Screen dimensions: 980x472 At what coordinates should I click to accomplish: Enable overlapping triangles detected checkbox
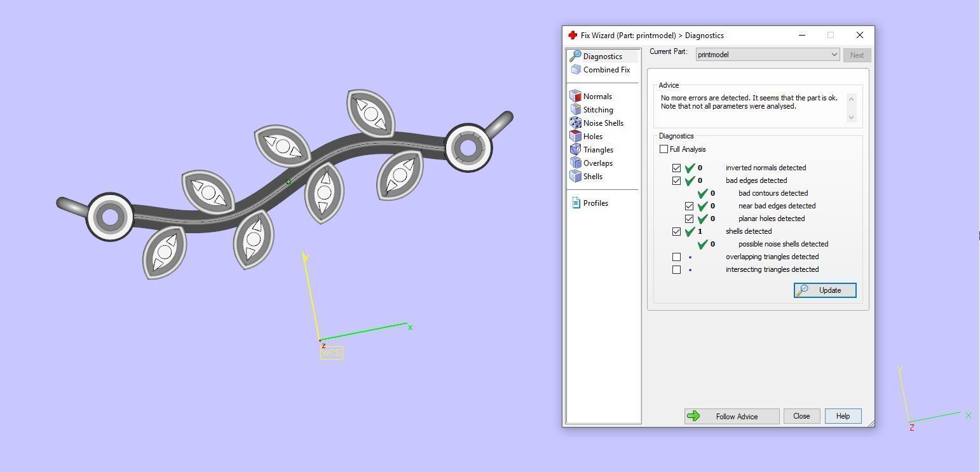coord(676,257)
